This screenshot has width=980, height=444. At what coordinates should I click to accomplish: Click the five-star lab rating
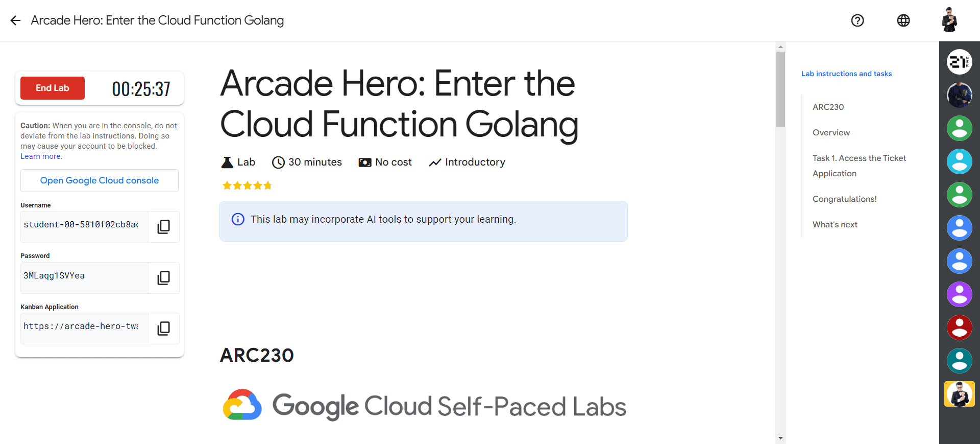tap(247, 185)
